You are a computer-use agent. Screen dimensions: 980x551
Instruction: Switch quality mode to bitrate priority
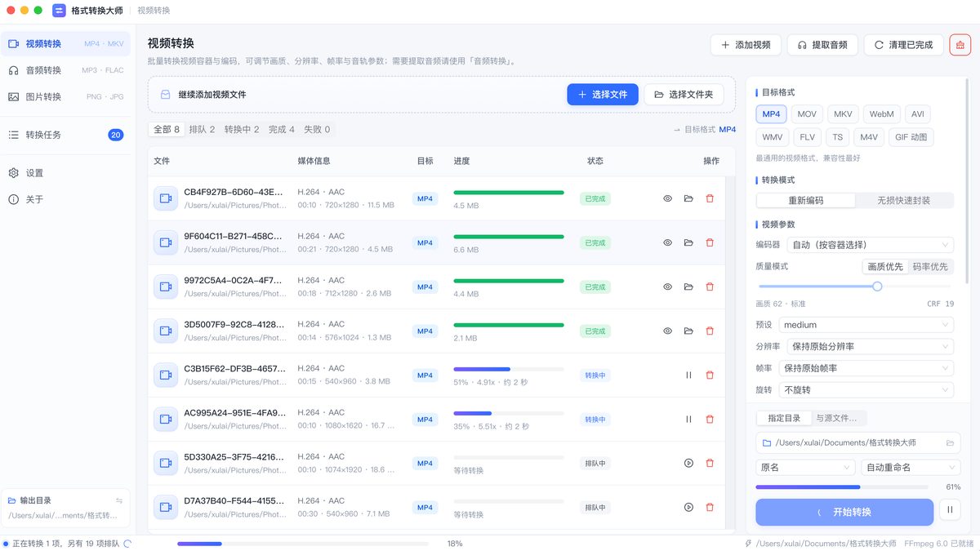click(930, 267)
